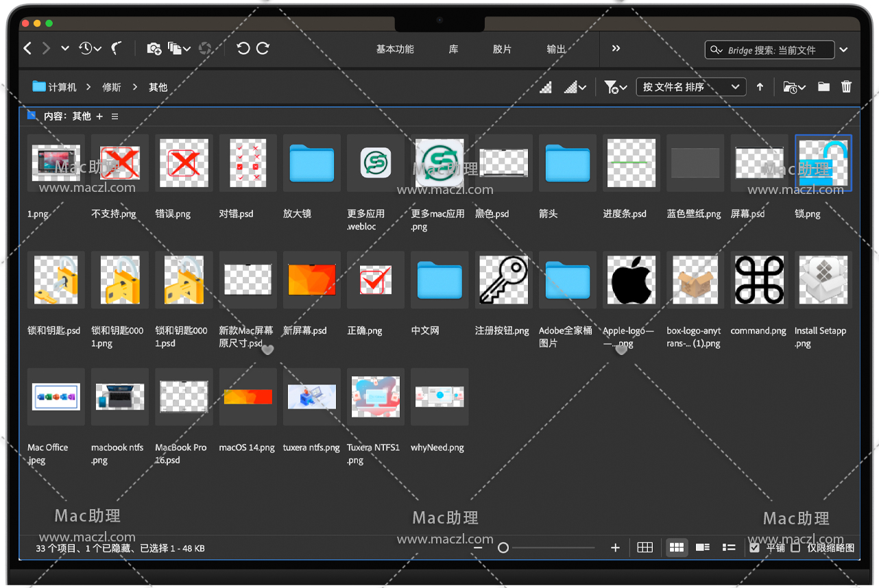Click the back navigation arrow
Viewport: 879px width, 588px height.
[x=27, y=48]
